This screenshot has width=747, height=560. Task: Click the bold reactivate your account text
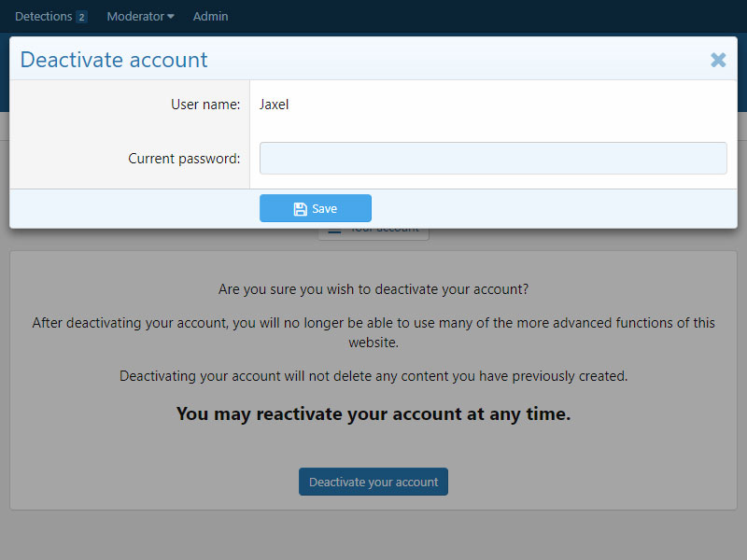click(373, 413)
